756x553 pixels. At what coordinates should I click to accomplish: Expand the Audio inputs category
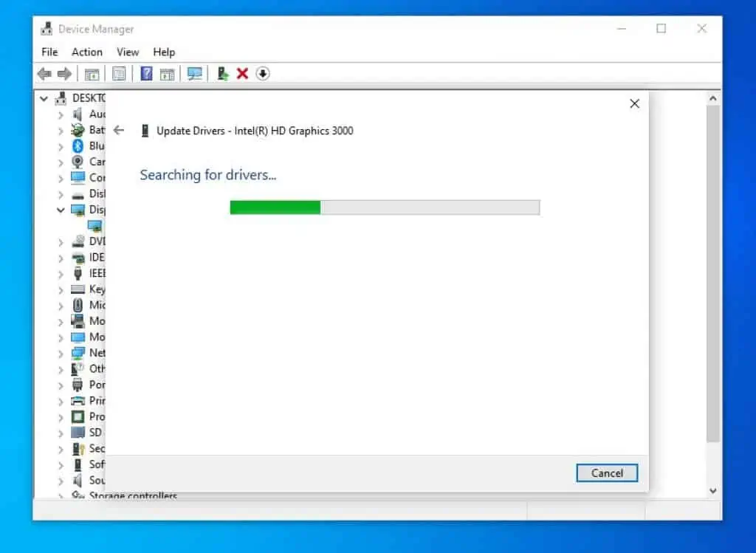pyautogui.click(x=61, y=114)
